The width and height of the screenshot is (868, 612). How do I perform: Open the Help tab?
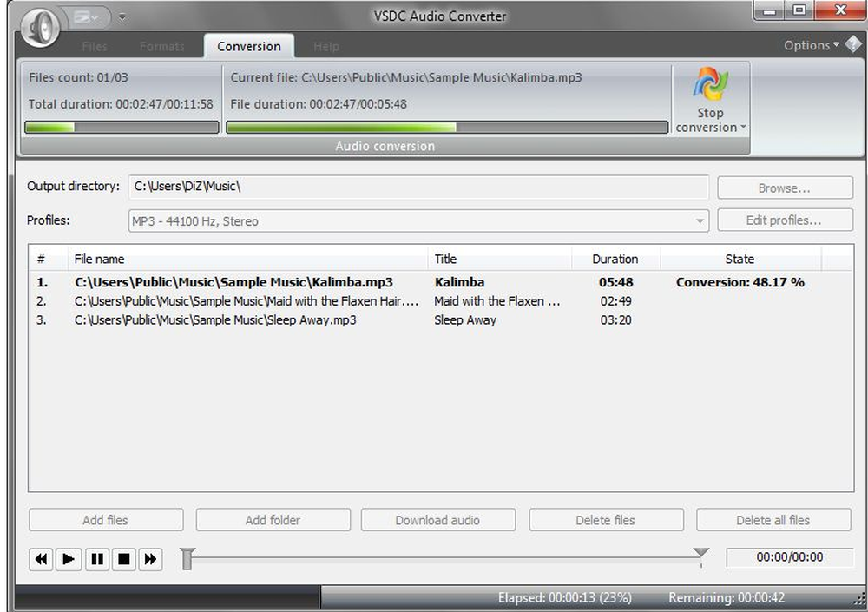point(326,47)
